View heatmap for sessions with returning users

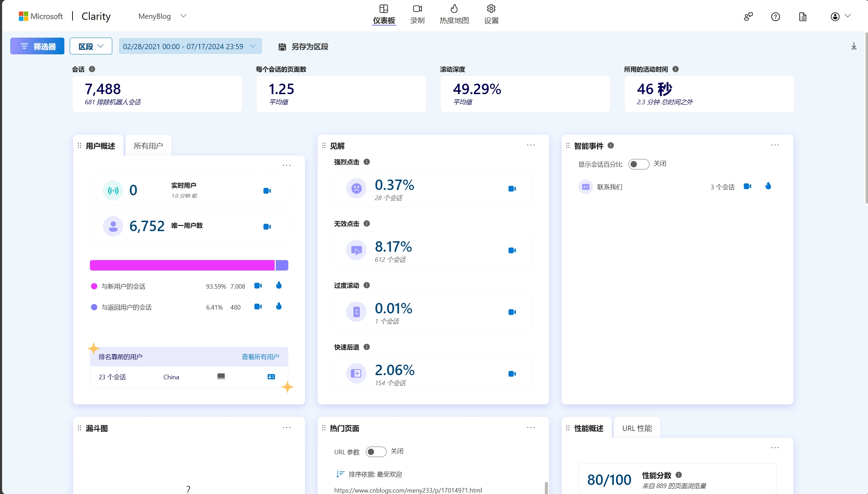click(x=279, y=306)
